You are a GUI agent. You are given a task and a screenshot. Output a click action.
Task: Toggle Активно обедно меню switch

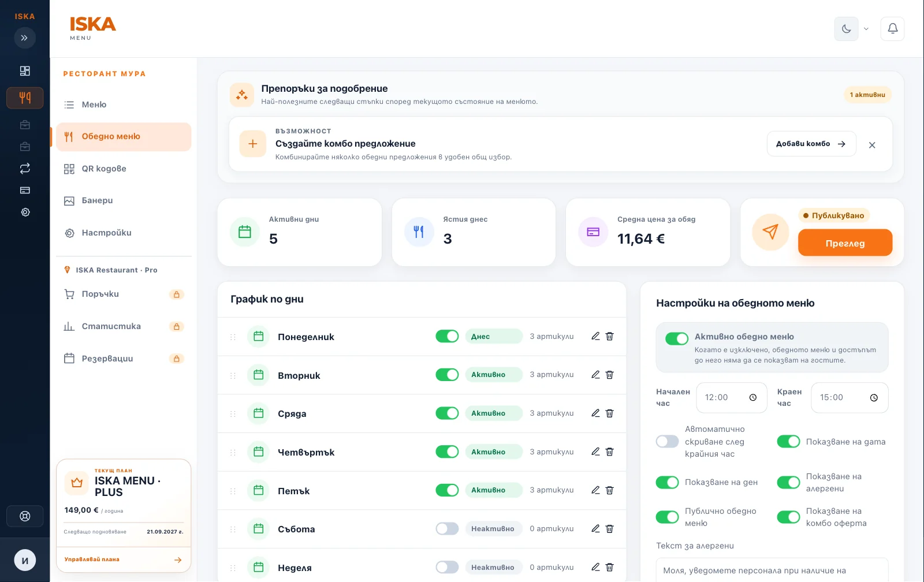tap(677, 339)
